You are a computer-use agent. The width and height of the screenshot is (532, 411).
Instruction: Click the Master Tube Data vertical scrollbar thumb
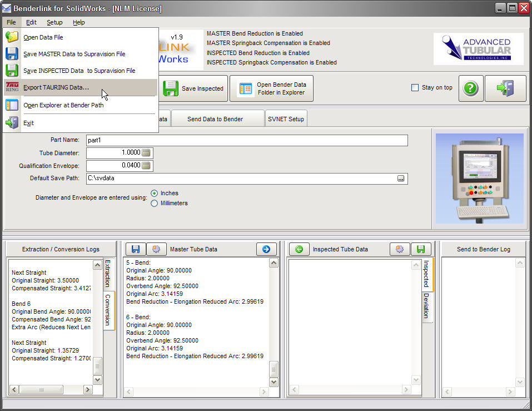coord(273,368)
